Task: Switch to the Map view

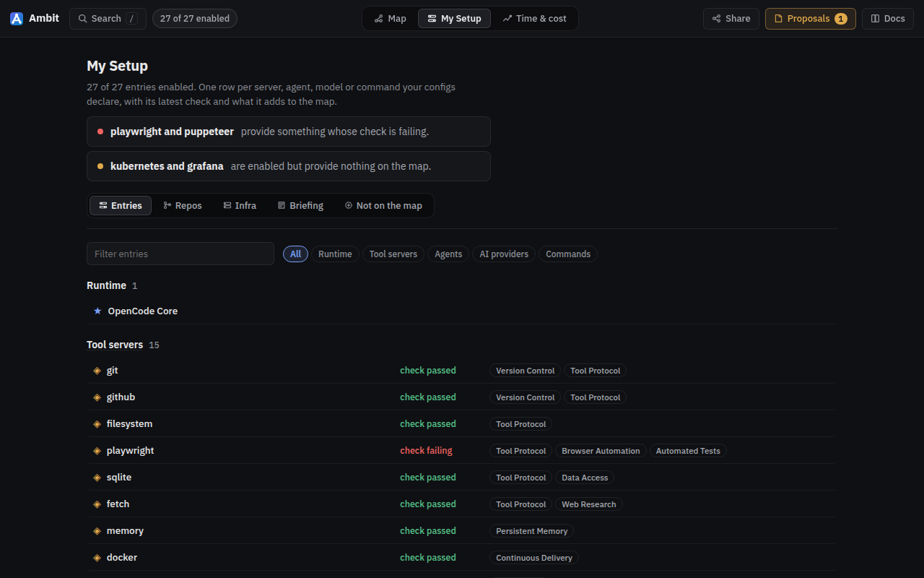Action: pos(390,19)
